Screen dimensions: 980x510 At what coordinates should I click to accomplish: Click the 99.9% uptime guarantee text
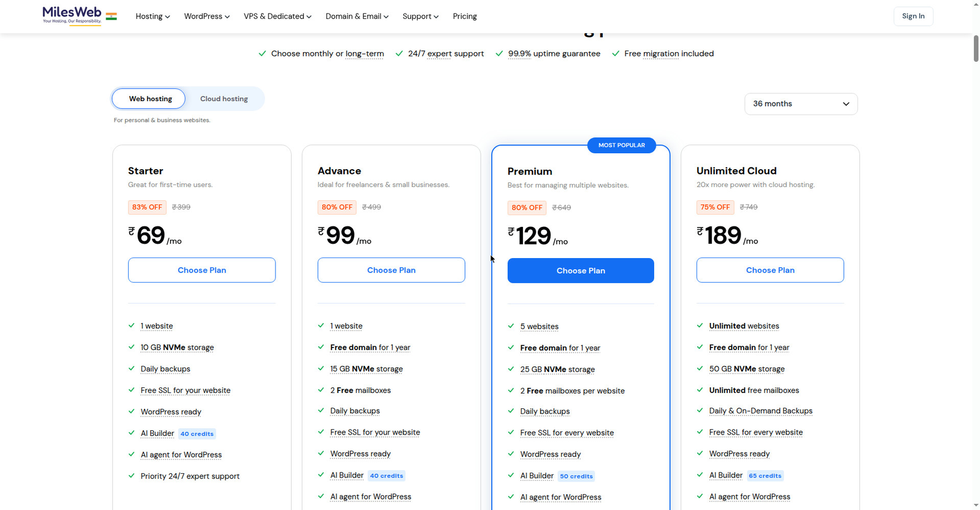pyautogui.click(x=554, y=54)
